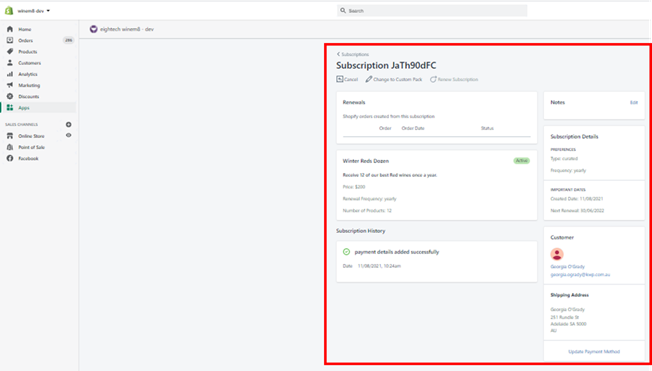Click the Discounts badge icon
652x371 pixels.
10,96
